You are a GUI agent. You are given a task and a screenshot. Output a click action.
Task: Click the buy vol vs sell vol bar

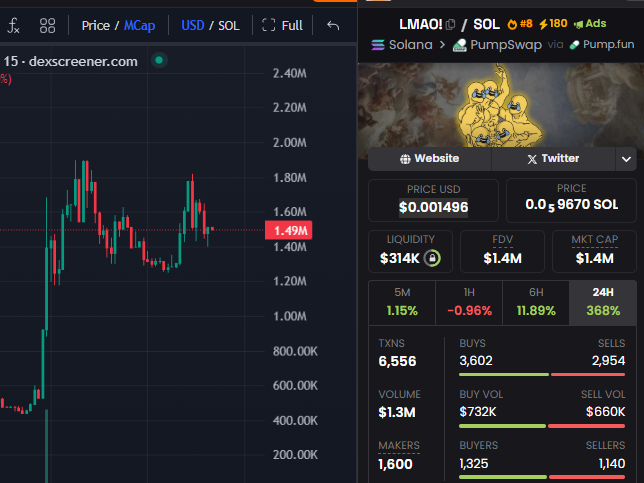click(542, 426)
